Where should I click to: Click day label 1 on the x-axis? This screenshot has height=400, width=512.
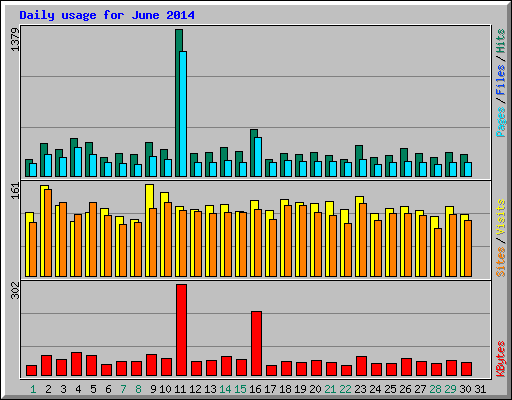point(33,389)
